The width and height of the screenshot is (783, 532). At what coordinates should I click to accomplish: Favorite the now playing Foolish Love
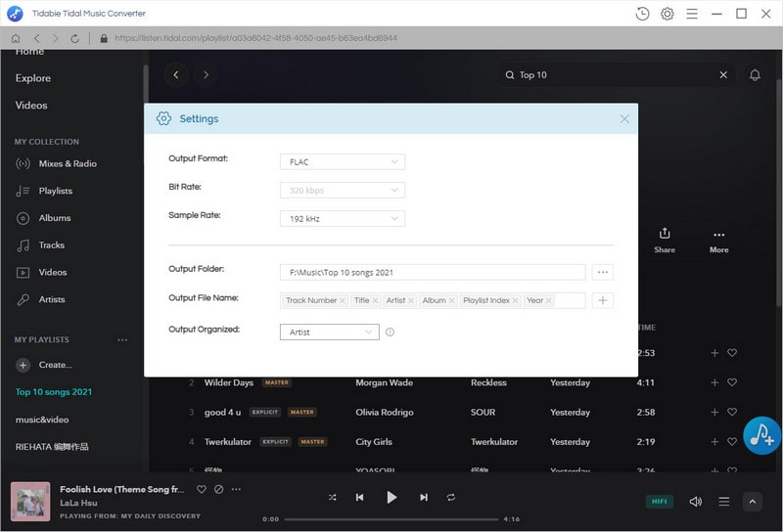[x=202, y=489]
